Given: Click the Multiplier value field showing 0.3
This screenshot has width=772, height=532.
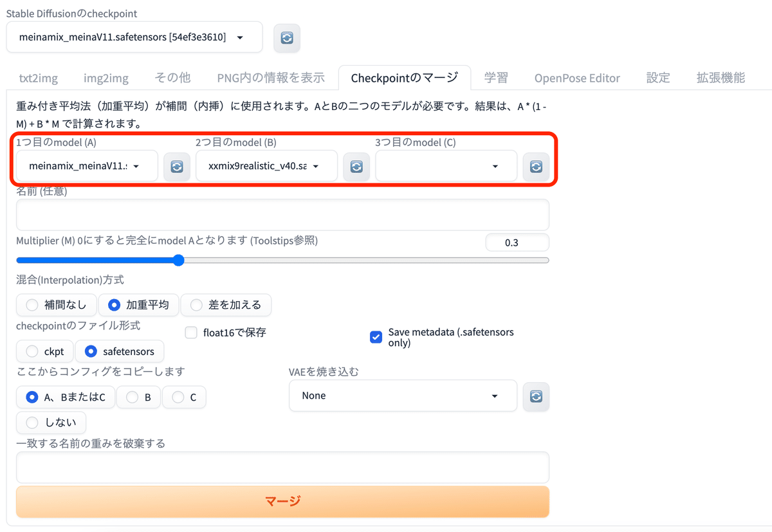Looking at the screenshot, I should (517, 243).
